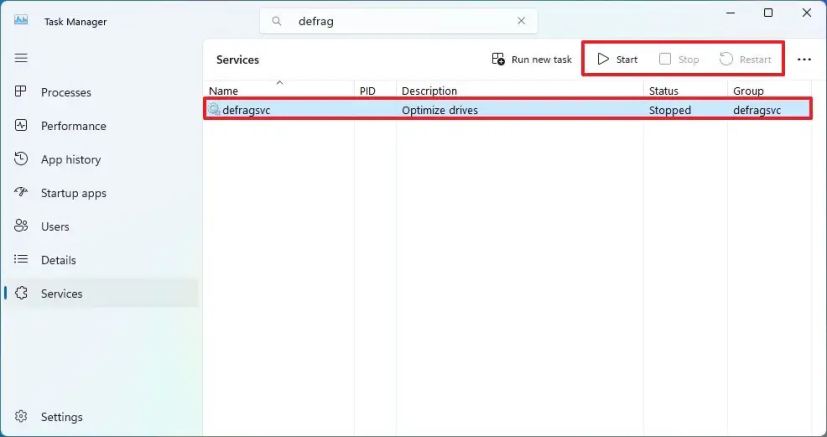Minimize the Task Manager window
Viewport: 827px width, 437px height.
pos(730,13)
